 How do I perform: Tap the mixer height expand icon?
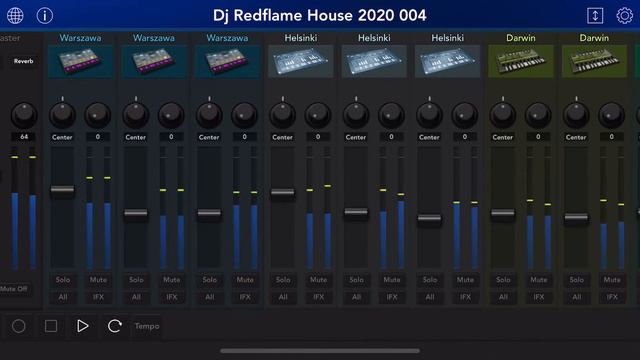point(595,16)
